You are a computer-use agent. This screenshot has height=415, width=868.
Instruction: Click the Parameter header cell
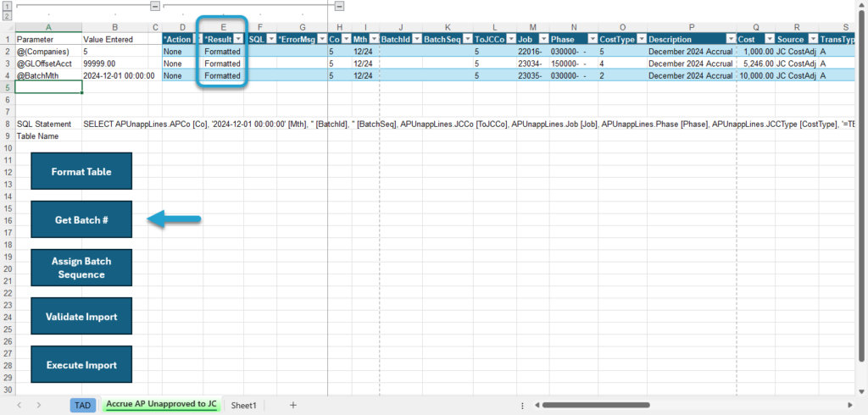tap(48, 39)
